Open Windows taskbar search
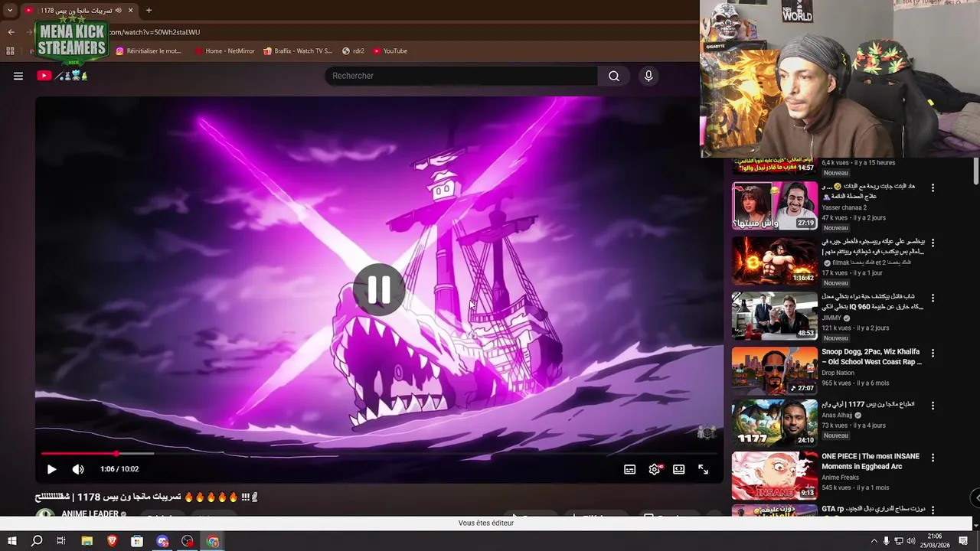Screen dimensions: 980x551 37,541
